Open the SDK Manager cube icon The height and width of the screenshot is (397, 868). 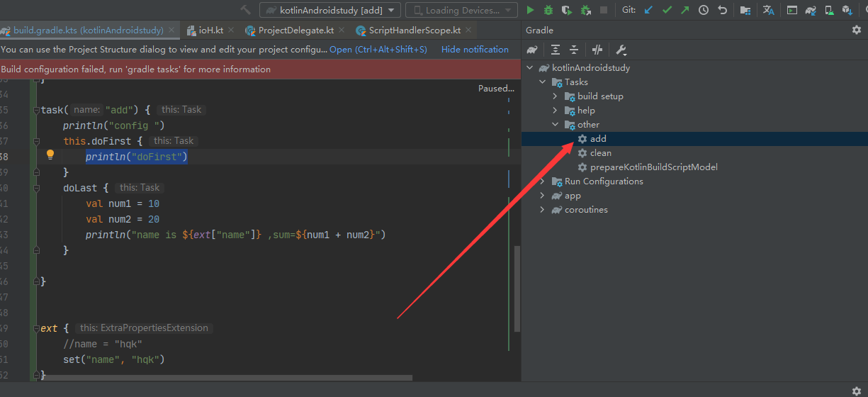coord(847,10)
